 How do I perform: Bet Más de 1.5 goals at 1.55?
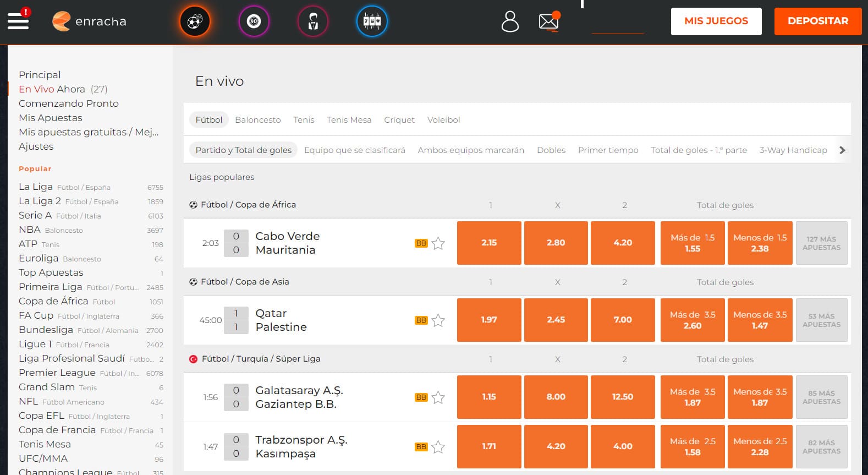693,243
